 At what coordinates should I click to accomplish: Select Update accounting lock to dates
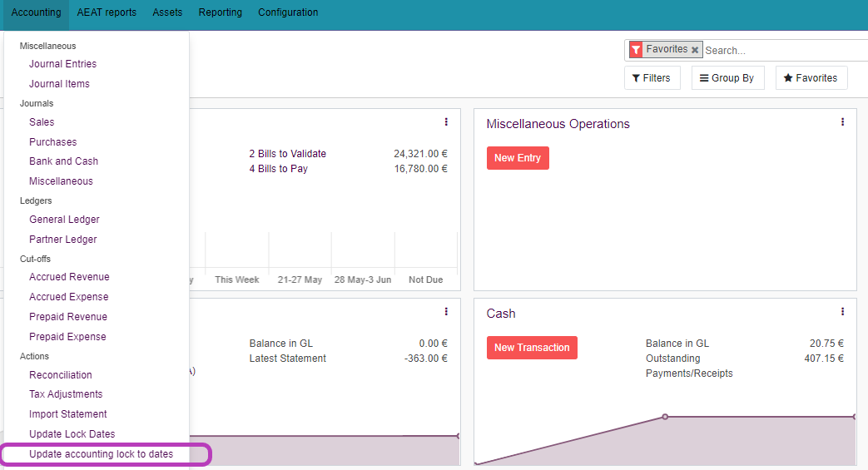pos(101,454)
